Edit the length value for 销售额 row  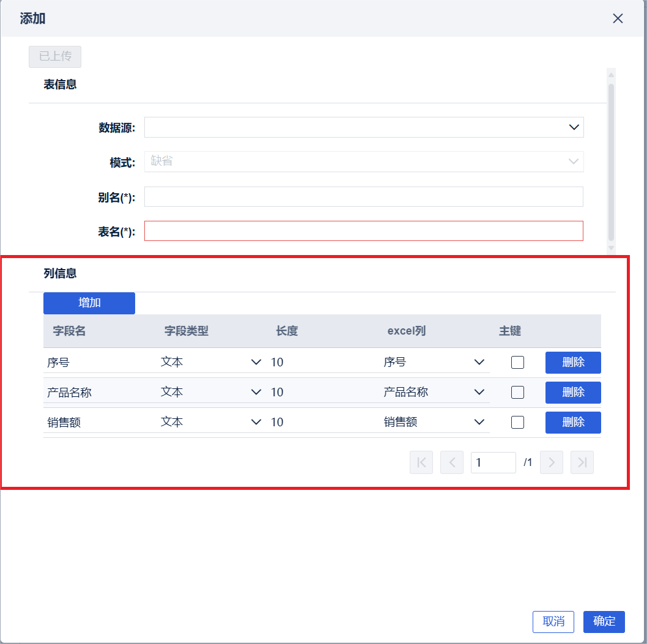323,422
